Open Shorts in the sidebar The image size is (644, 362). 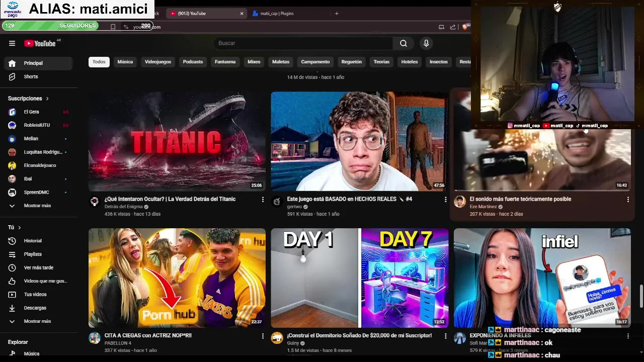click(x=39, y=76)
